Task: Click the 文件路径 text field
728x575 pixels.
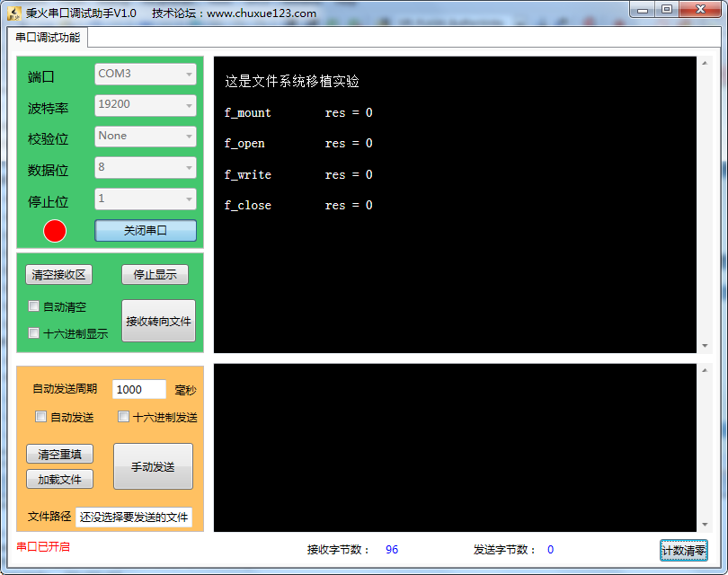Action: tap(134, 517)
